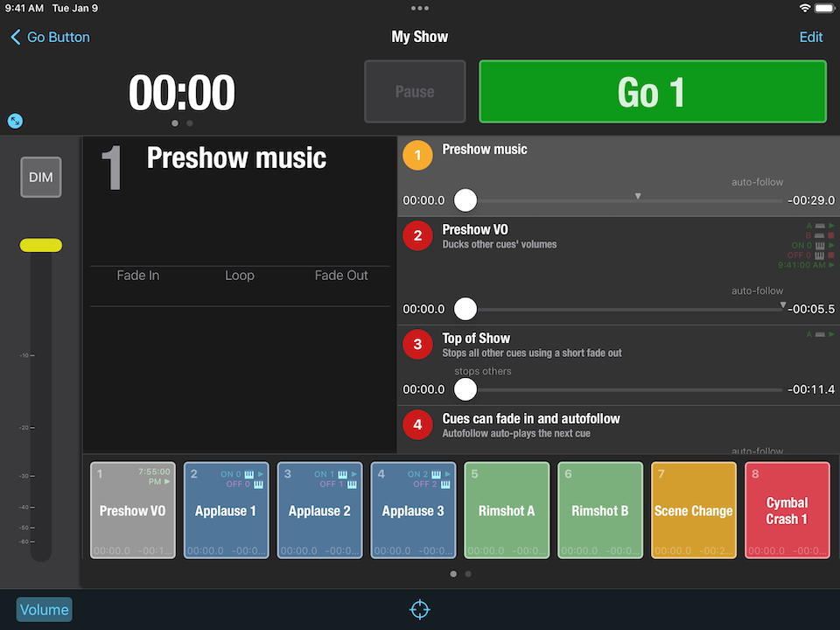Select the orange cue 1 number badge
This screenshot has width=840, height=630.
(417, 156)
